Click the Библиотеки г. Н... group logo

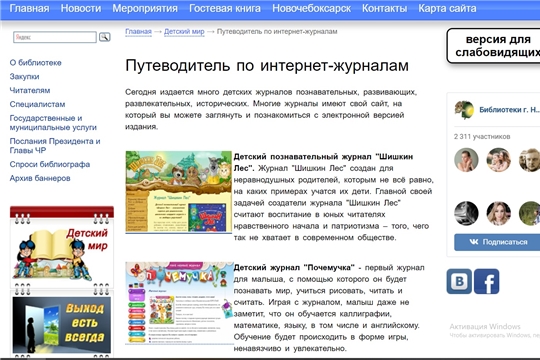click(464, 110)
